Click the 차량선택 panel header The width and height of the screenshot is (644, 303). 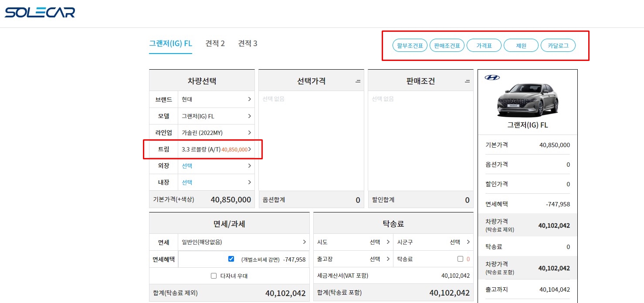point(202,81)
